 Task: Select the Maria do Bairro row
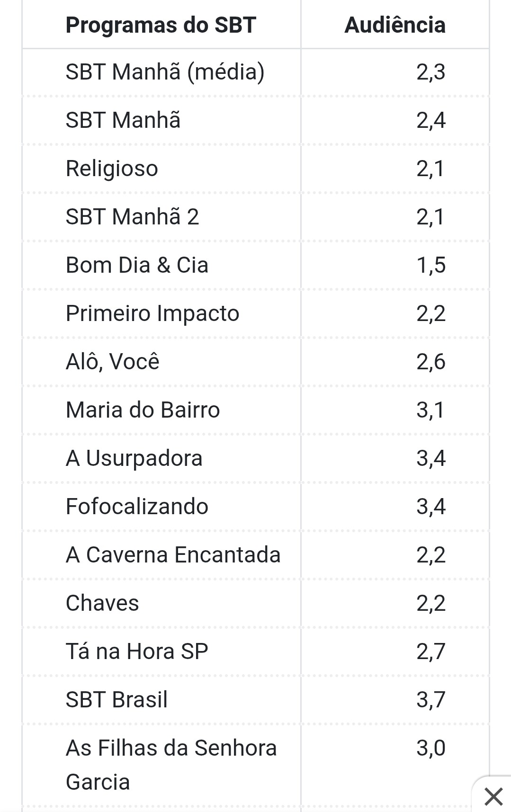tap(256, 410)
